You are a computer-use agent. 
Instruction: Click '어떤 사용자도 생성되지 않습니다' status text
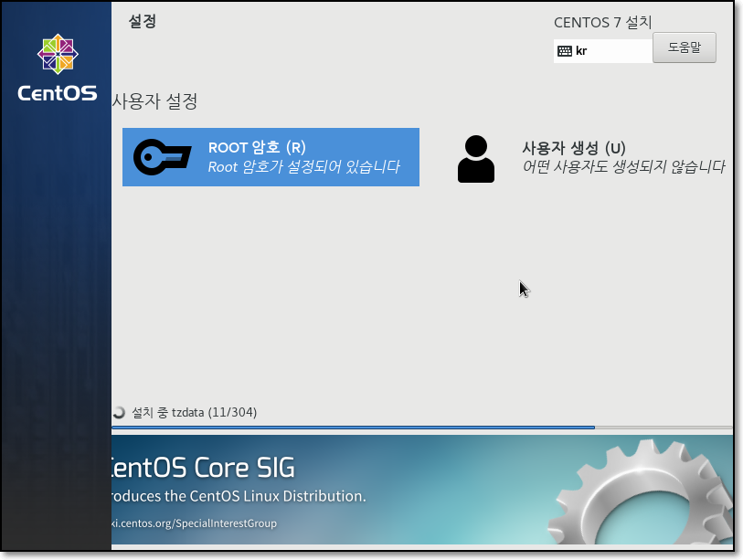[623, 167]
